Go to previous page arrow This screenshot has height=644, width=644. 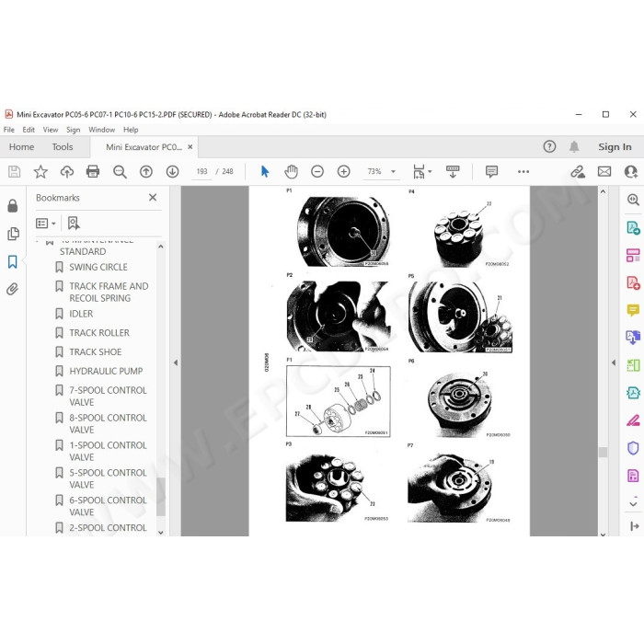click(146, 171)
